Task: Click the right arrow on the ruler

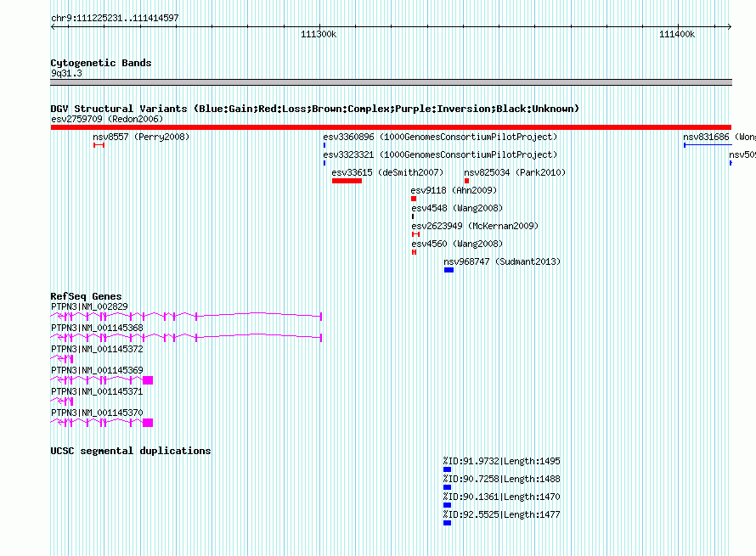Action: pos(729,27)
